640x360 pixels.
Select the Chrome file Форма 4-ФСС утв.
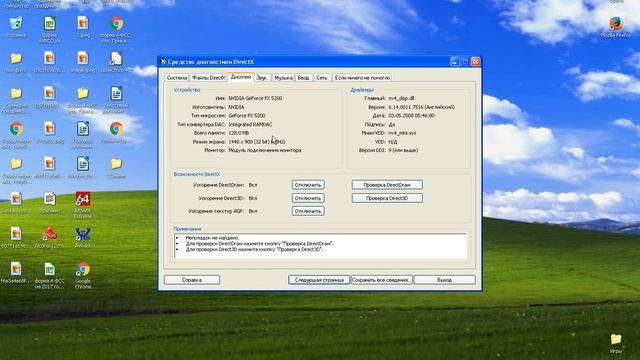(116, 23)
